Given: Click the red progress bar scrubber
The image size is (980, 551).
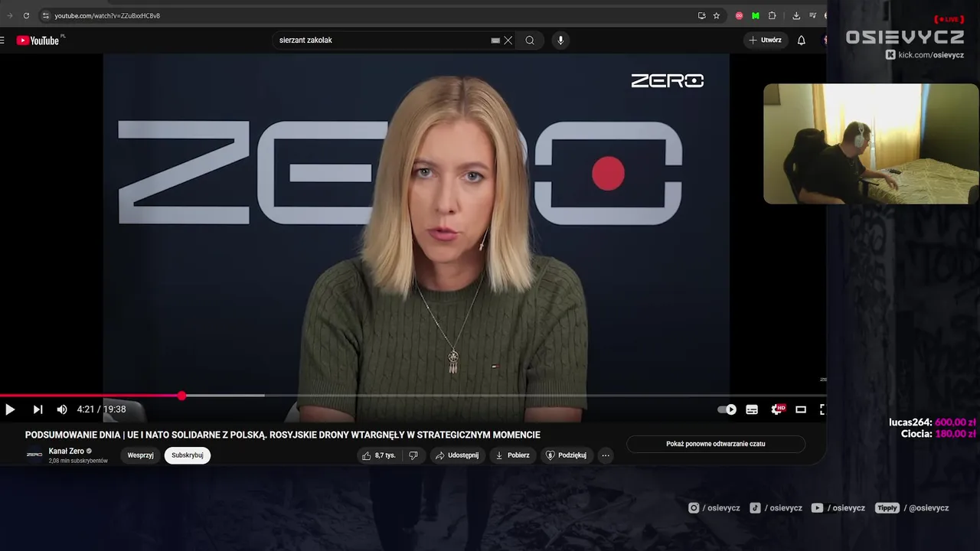Looking at the screenshot, I should click(x=181, y=396).
